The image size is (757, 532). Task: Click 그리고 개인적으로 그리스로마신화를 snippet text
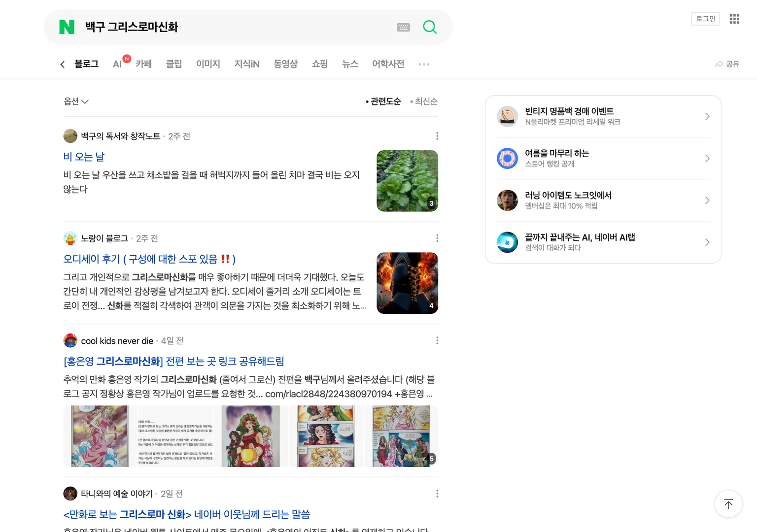(x=214, y=291)
